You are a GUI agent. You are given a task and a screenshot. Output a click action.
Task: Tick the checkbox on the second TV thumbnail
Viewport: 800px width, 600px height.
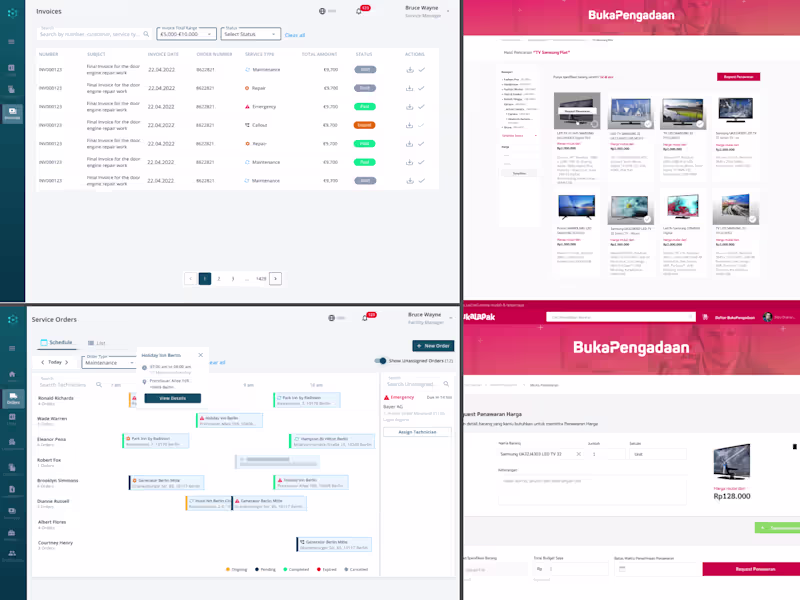pyautogui.click(x=647, y=124)
